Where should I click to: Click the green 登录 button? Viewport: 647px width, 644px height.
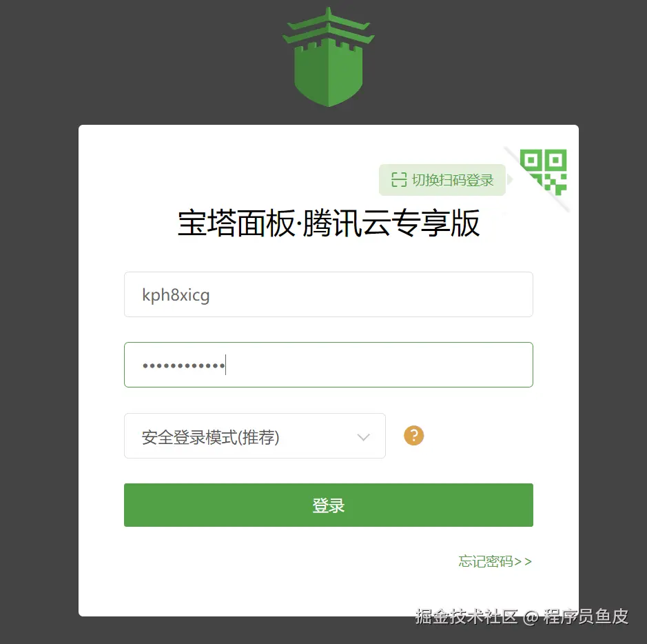[329, 505]
